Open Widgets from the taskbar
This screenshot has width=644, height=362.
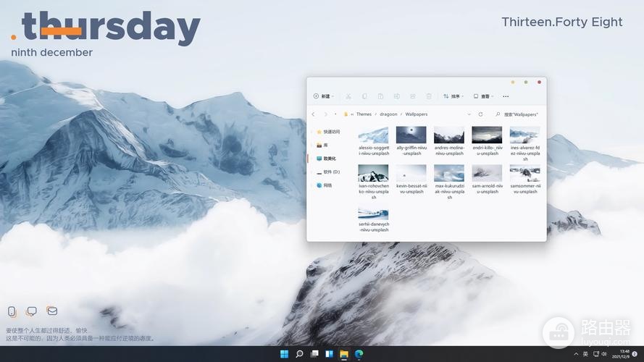(329, 354)
